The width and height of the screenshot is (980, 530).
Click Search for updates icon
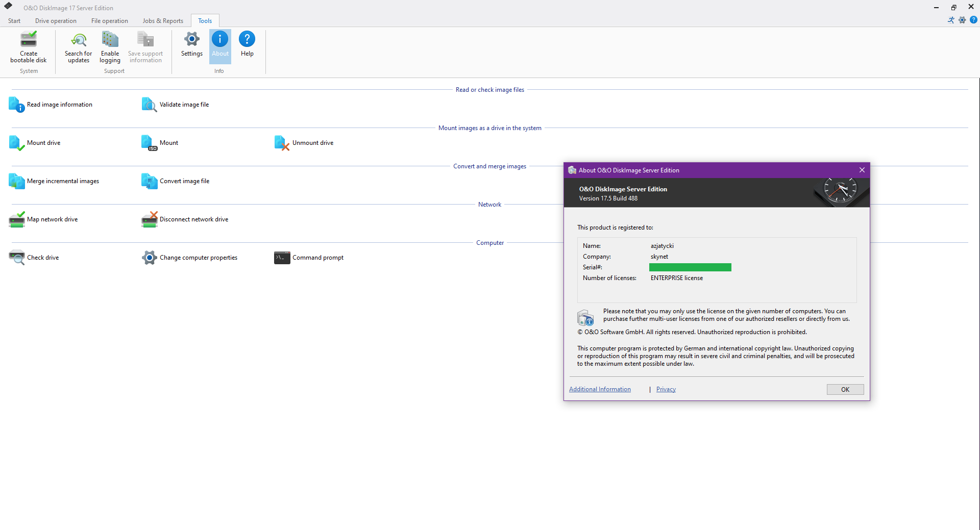click(x=79, y=40)
